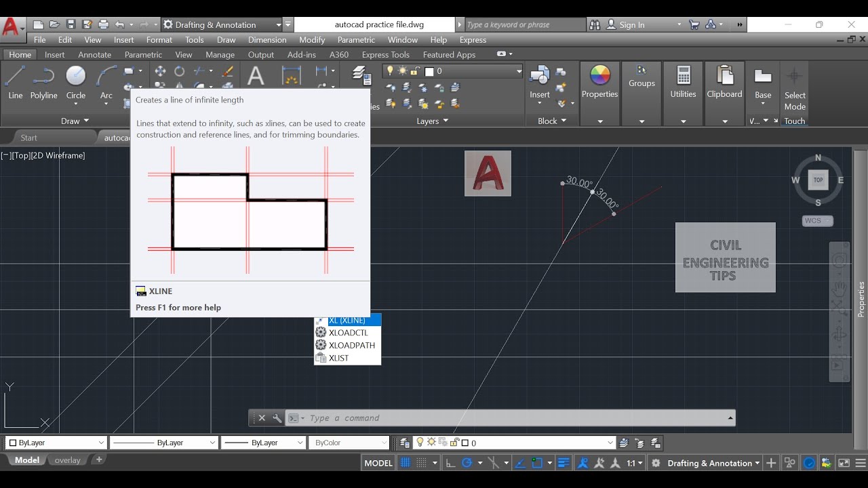Toggle MODEL space button in status bar
This screenshot has width=868, height=488.
(378, 463)
